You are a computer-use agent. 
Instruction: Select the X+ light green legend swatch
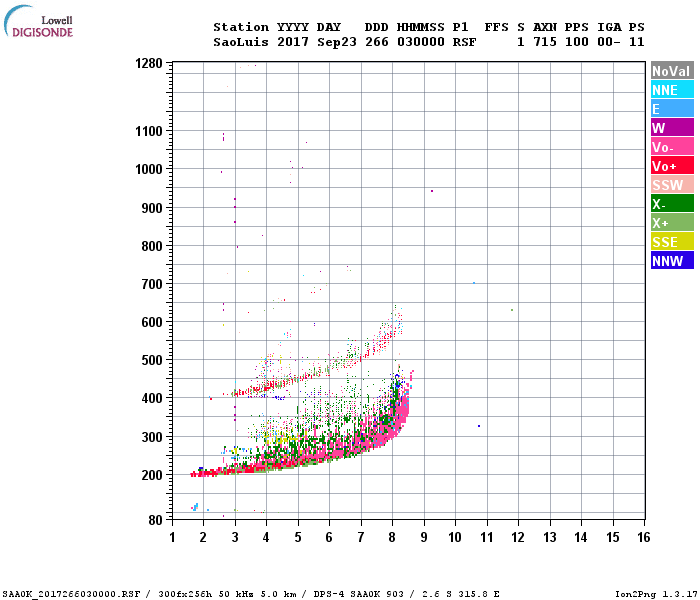coord(672,223)
